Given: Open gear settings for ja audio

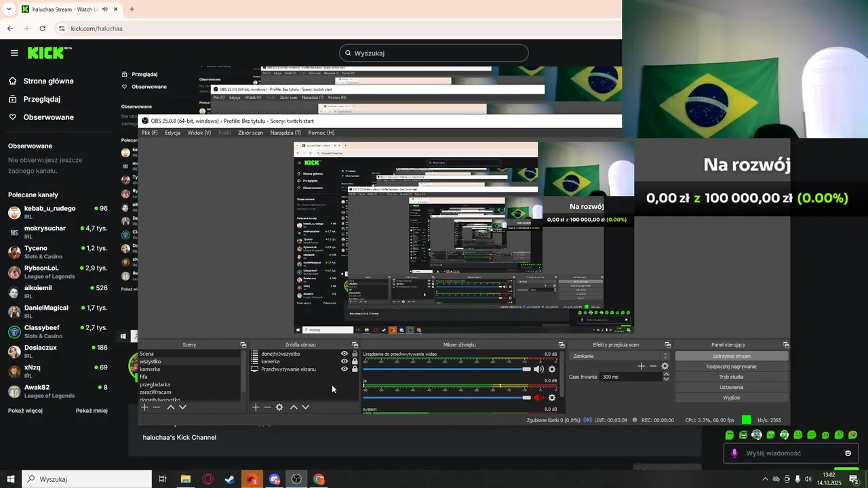Looking at the screenshot, I should point(552,398).
